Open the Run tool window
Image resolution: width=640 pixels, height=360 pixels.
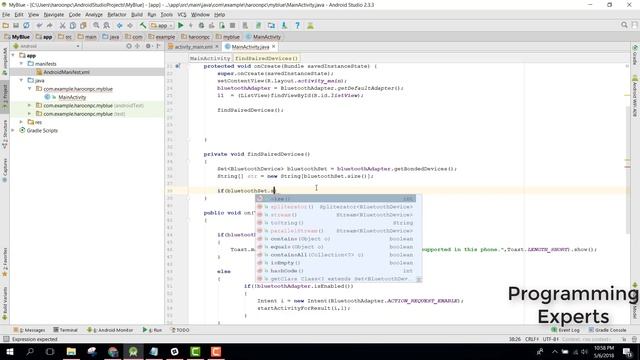coord(153,330)
